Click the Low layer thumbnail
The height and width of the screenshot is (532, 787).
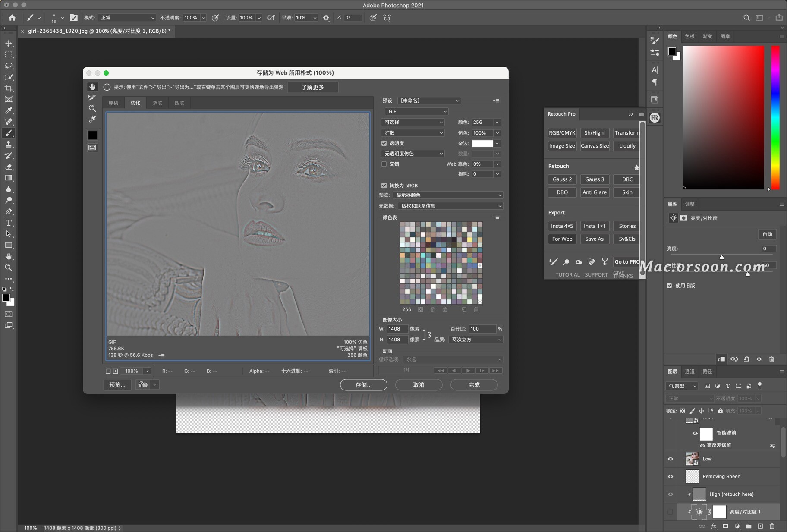point(693,459)
